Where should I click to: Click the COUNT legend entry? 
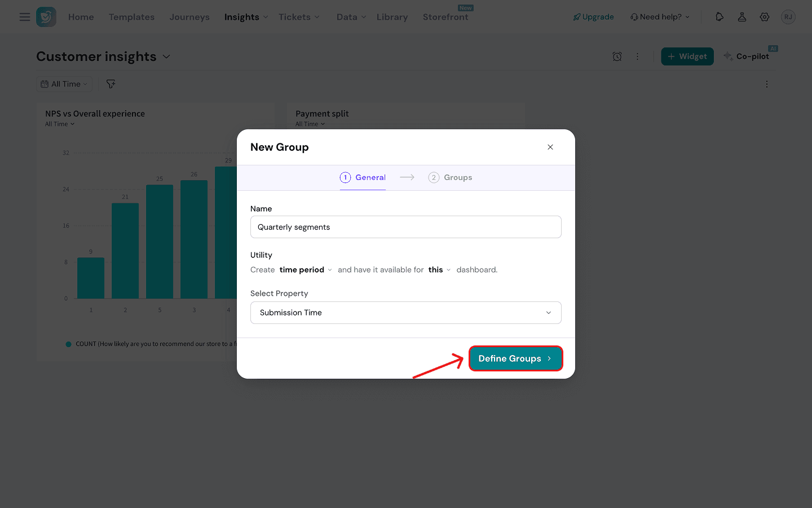pos(151,344)
